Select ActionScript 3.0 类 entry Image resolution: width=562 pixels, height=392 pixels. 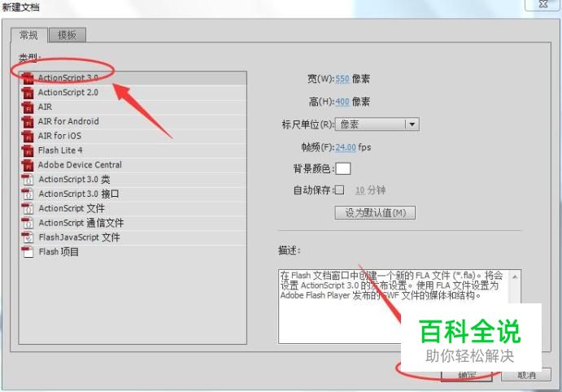pos(133,179)
